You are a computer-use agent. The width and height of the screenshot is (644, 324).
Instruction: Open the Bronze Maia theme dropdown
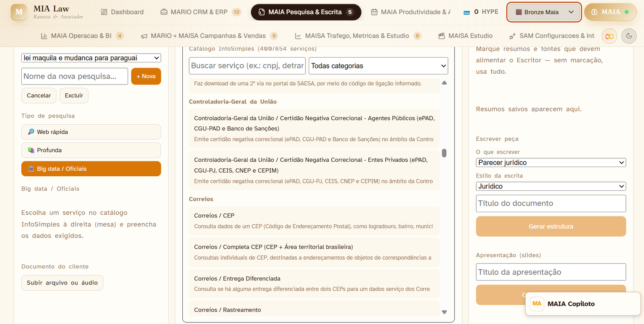(544, 12)
